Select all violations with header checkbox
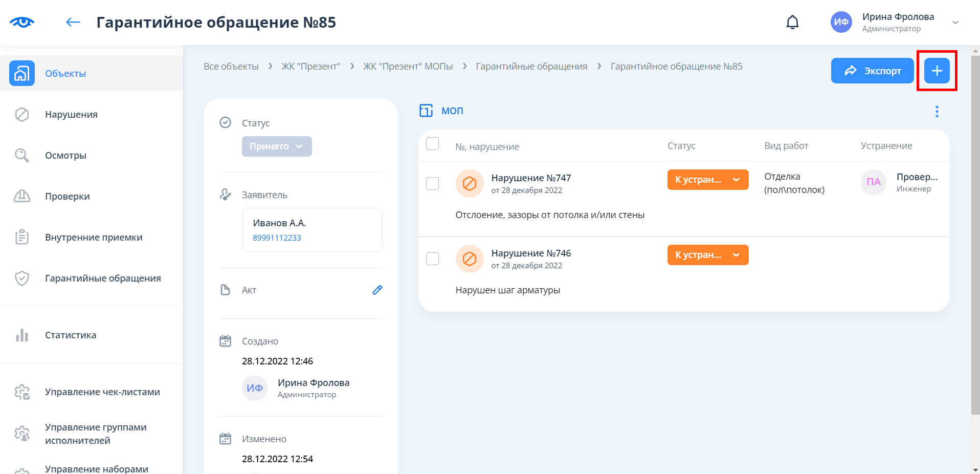980x474 pixels. tap(432, 144)
